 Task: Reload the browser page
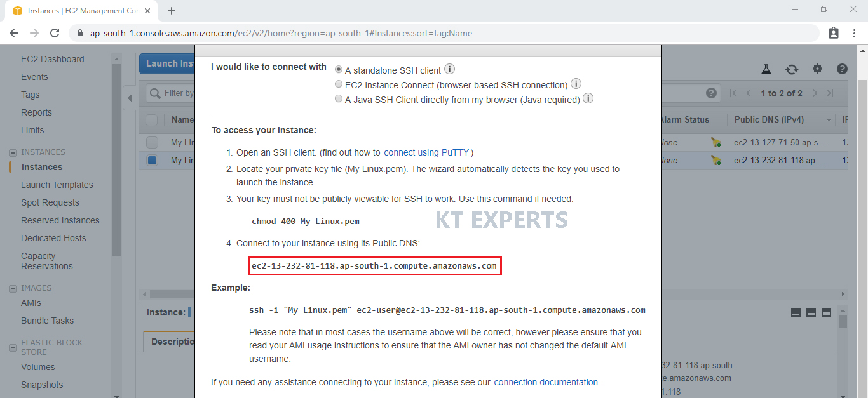pyautogui.click(x=55, y=33)
